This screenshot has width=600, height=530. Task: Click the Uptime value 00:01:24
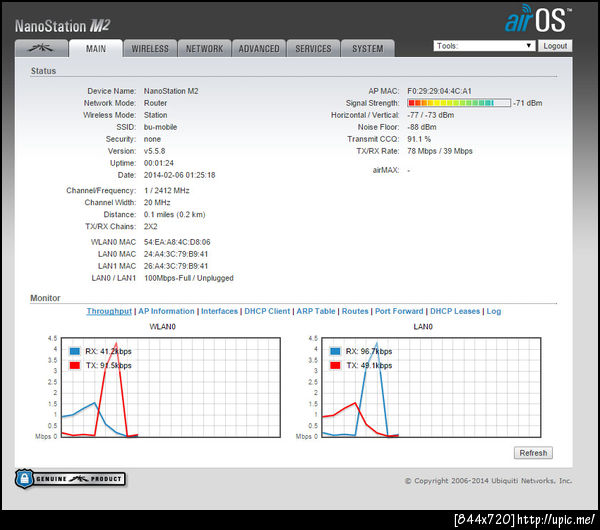pyautogui.click(x=159, y=163)
